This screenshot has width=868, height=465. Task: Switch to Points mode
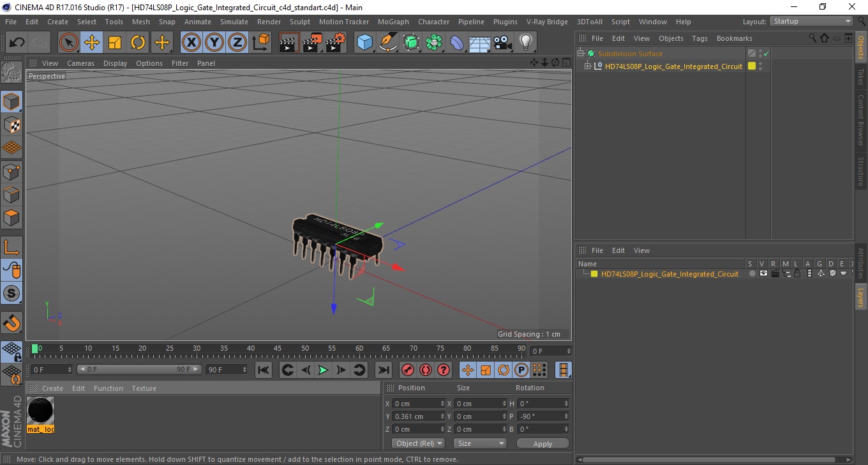[x=11, y=171]
